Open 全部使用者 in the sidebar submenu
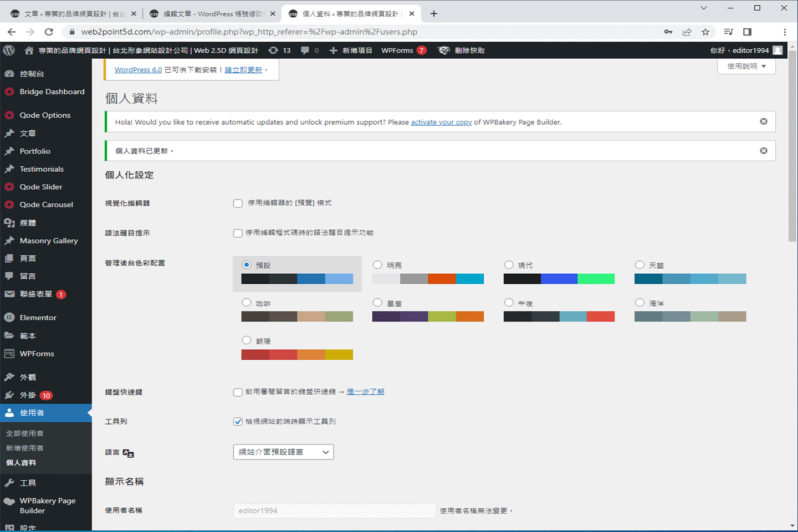Image resolution: width=798 pixels, height=532 pixels. pyautogui.click(x=24, y=433)
